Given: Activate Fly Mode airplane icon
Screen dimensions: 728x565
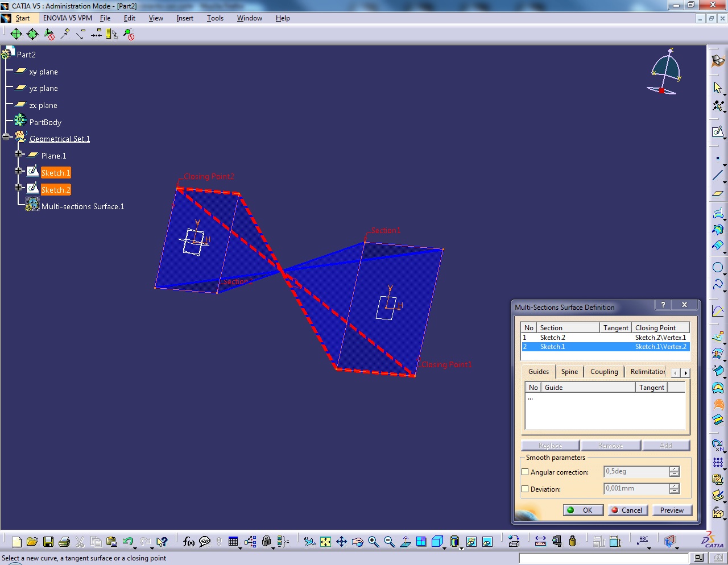Looking at the screenshot, I should (x=309, y=542).
